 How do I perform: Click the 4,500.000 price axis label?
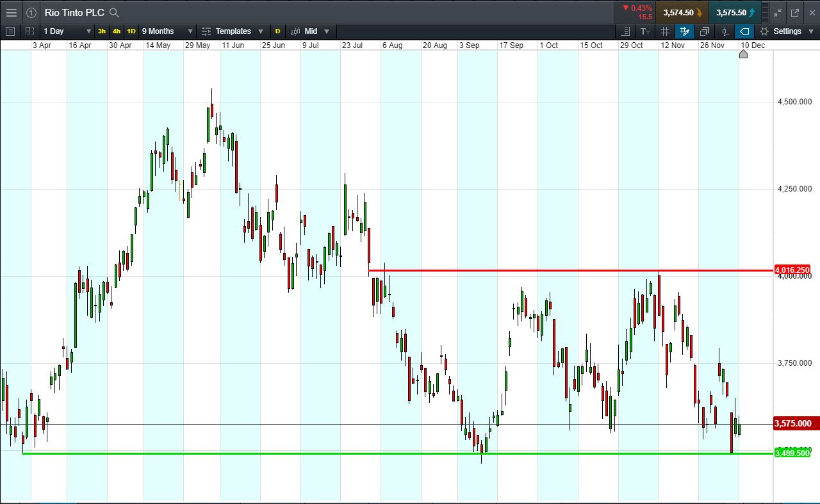pyautogui.click(x=794, y=102)
